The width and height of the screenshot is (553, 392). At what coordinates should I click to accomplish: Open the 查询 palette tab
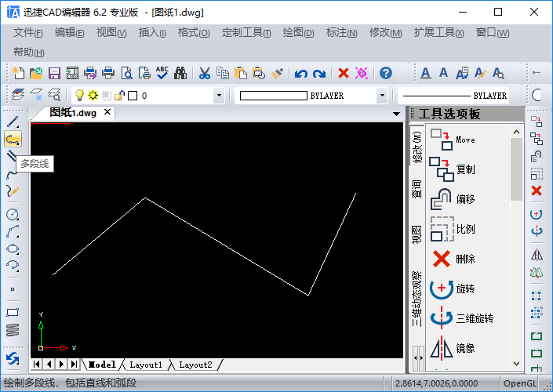point(417,189)
